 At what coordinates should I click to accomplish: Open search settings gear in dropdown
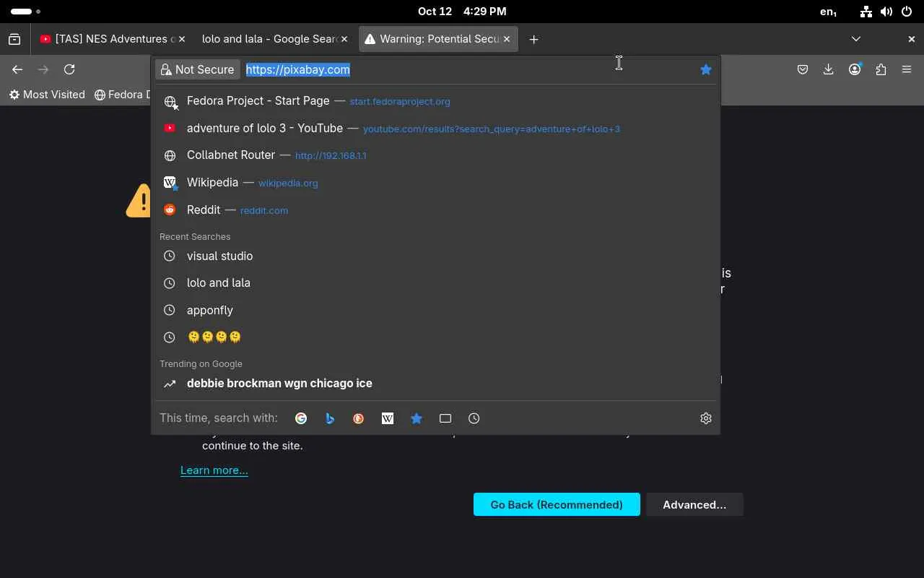[706, 418]
